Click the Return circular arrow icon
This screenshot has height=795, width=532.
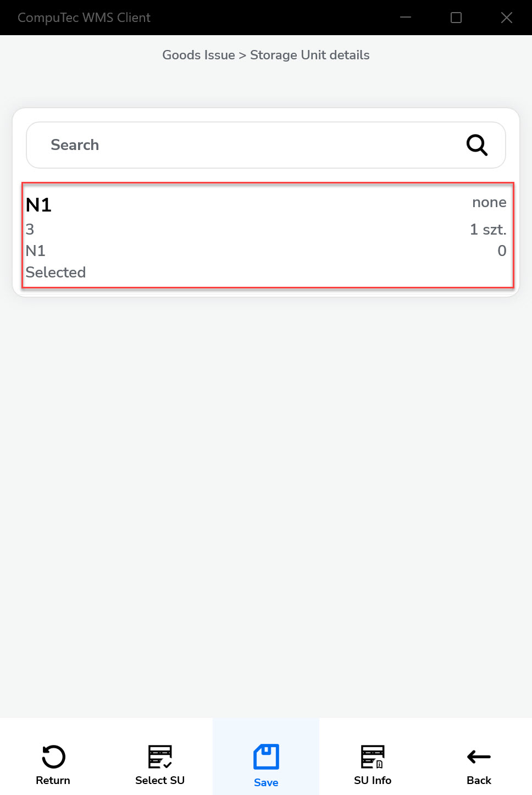[53, 757]
